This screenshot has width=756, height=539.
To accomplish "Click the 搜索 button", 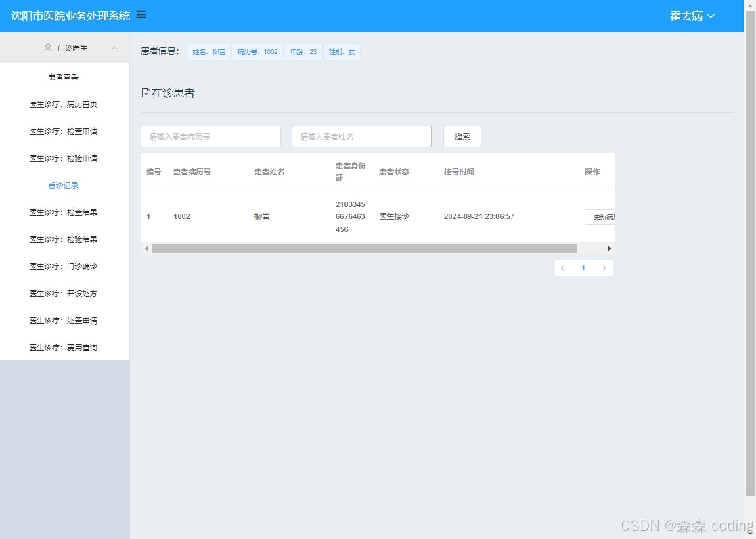I will [462, 137].
